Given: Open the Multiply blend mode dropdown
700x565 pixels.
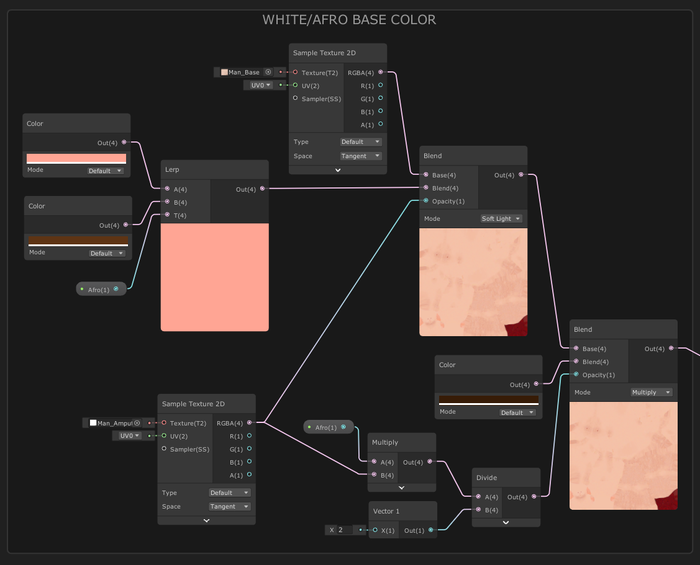Looking at the screenshot, I should (652, 392).
